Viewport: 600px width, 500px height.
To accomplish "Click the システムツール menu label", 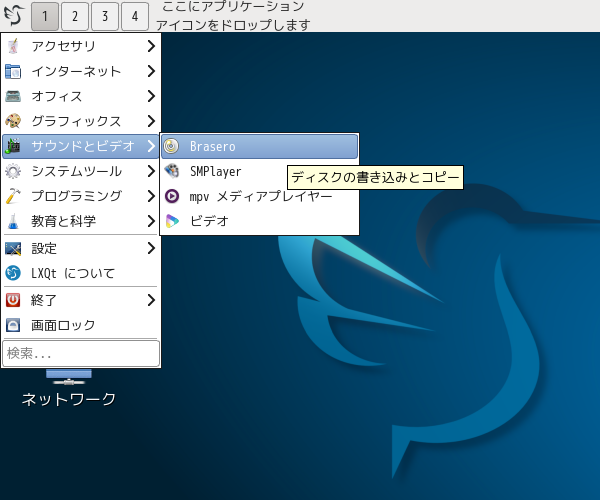I will tap(77, 171).
